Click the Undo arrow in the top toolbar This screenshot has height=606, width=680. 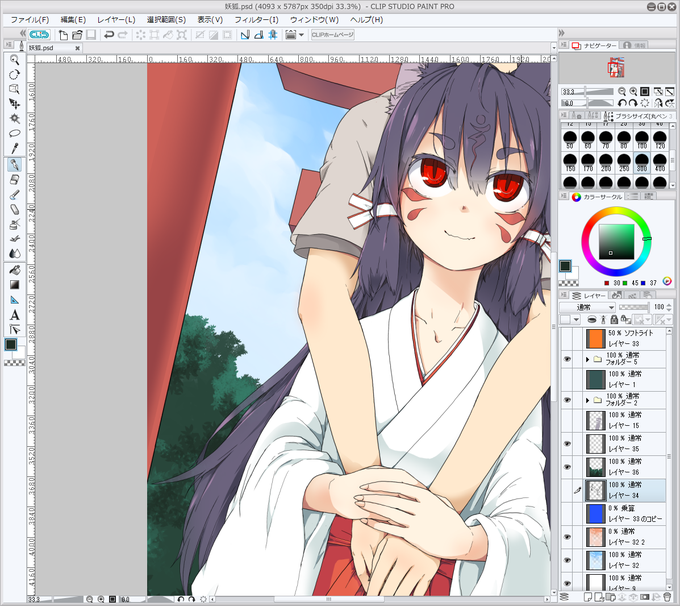coord(109,35)
